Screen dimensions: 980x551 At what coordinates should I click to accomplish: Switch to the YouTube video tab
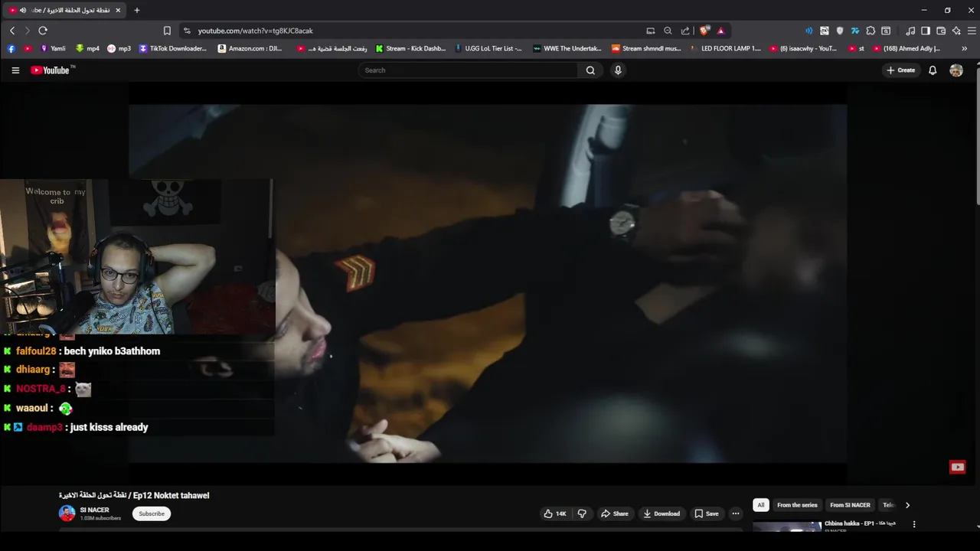65,10
